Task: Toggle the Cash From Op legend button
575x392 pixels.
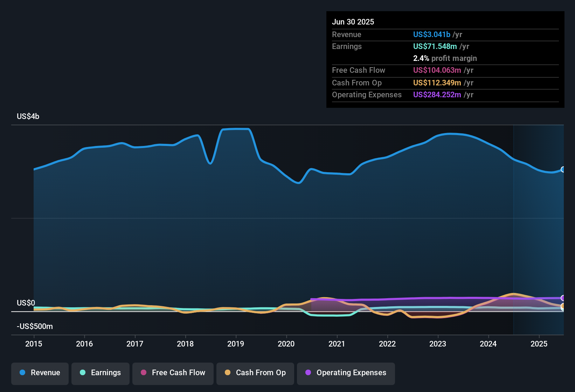Action: click(255, 373)
